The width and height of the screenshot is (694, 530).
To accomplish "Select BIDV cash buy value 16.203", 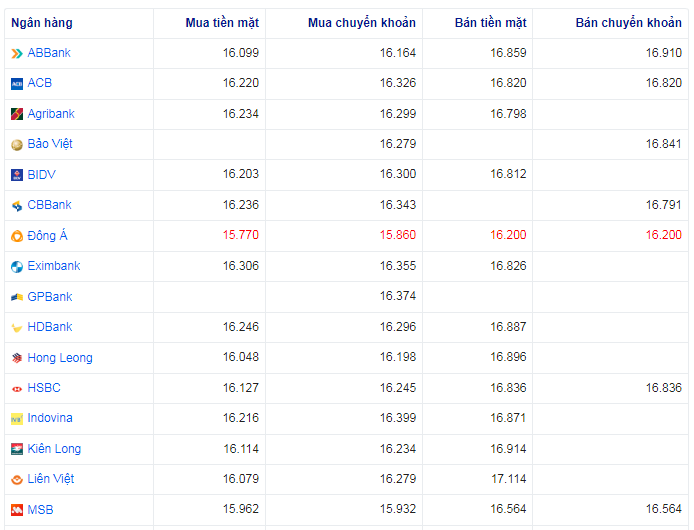I will [241, 174].
